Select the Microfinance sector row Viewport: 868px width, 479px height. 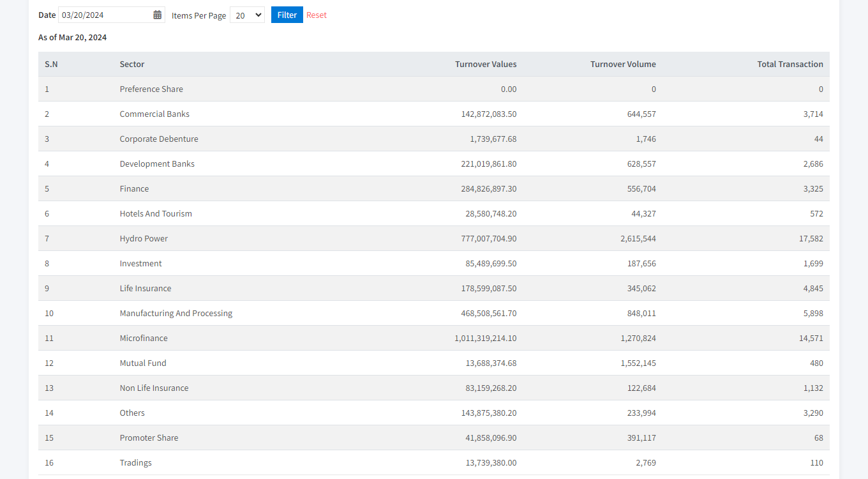144,338
